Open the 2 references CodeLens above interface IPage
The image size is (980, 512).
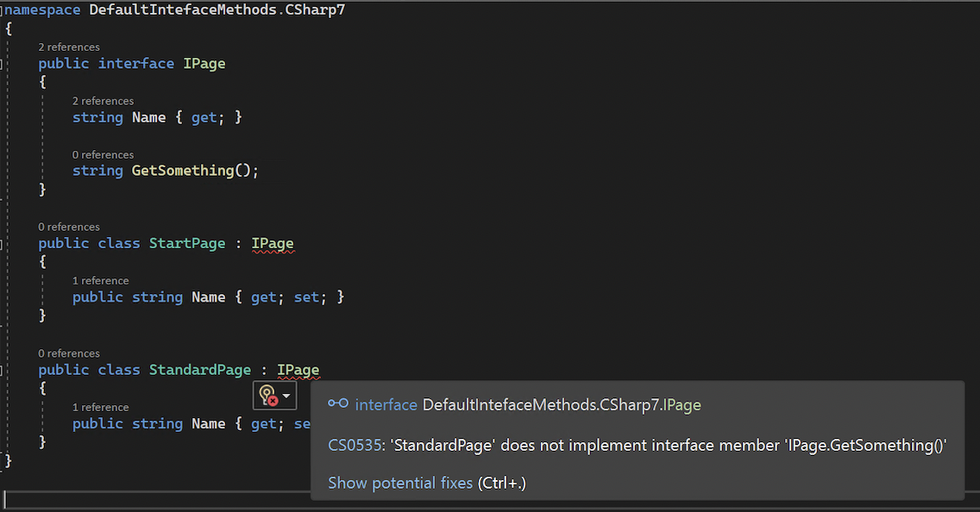click(69, 47)
